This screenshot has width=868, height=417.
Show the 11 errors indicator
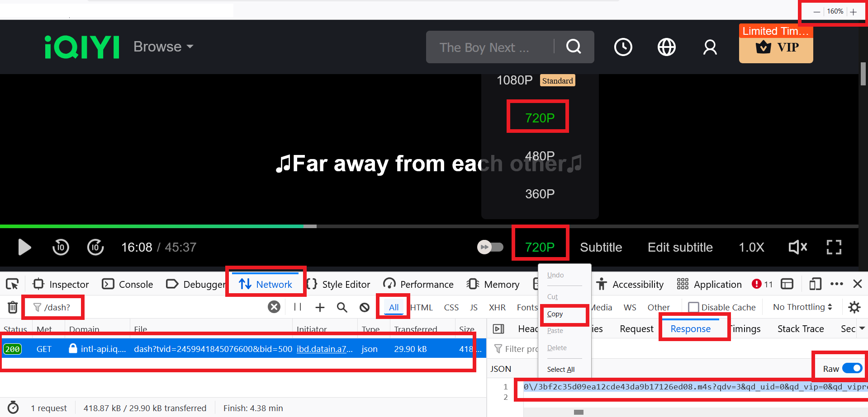pyautogui.click(x=762, y=284)
